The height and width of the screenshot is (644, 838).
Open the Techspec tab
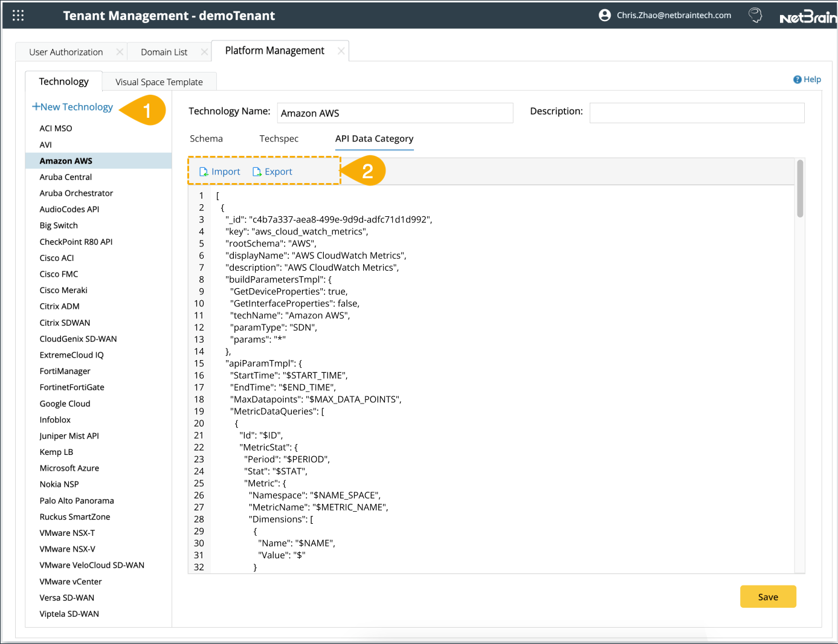point(279,138)
